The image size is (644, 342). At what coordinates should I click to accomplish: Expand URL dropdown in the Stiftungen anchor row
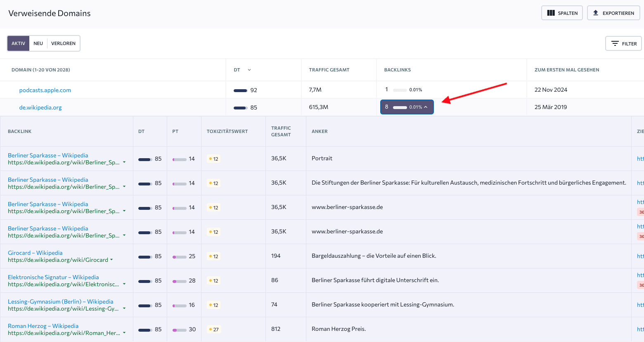pos(124,187)
